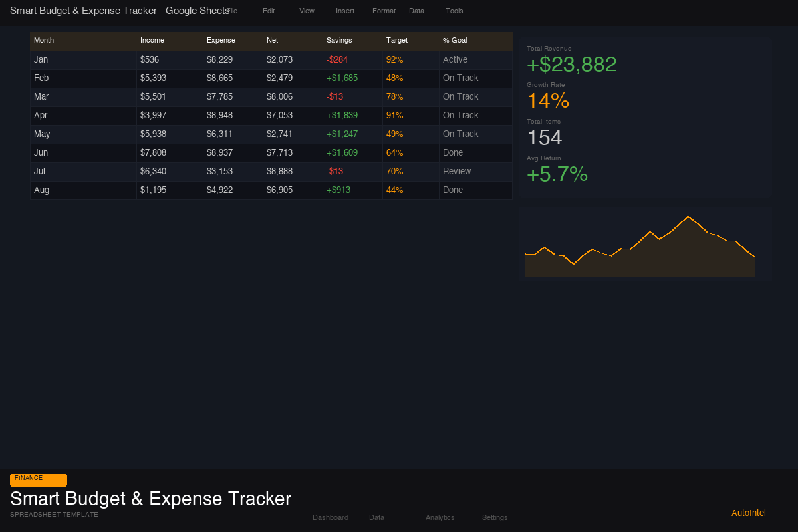Open the Tools menu
Viewport: 798px width, 532px height.
(x=454, y=11)
